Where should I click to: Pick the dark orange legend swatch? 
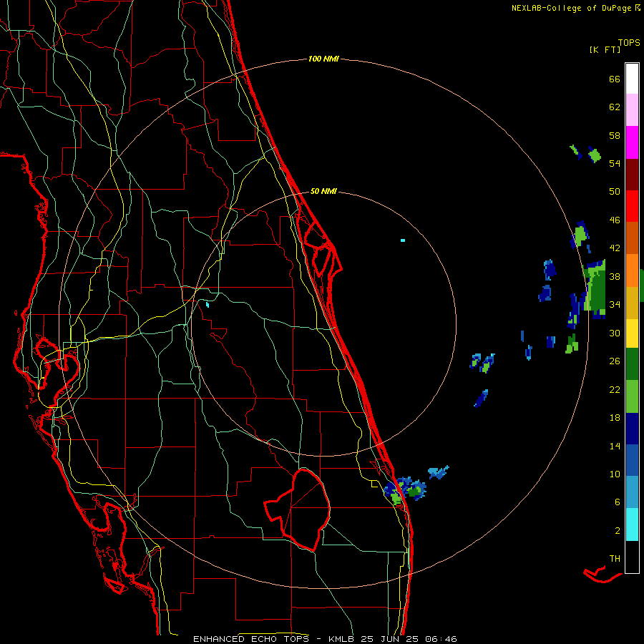pyautogui.click(x=632, y=238)
